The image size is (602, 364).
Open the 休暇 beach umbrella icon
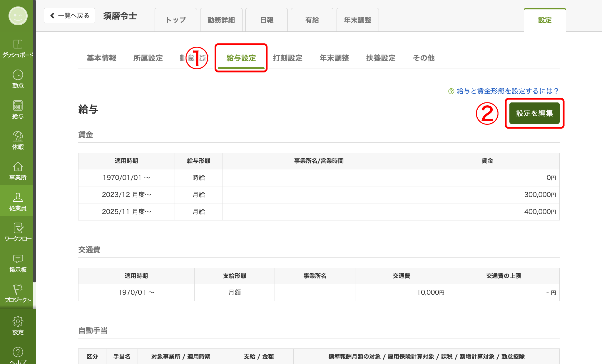(x=18, y=136)
